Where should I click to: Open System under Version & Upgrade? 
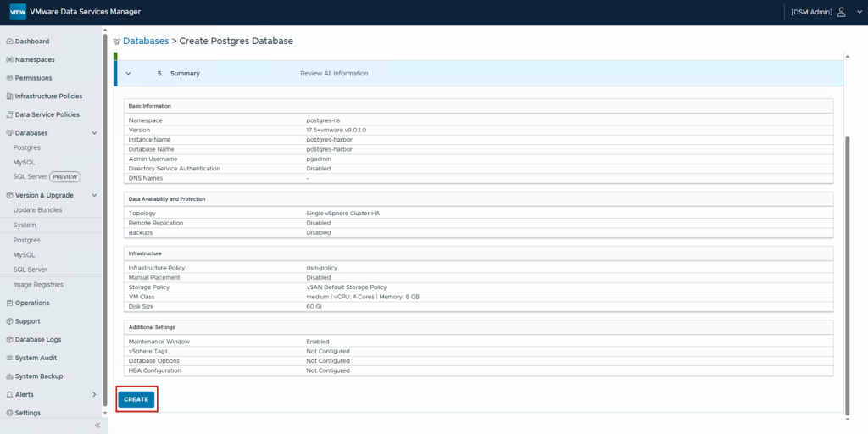pyautogui.click(x=25, y=225)
